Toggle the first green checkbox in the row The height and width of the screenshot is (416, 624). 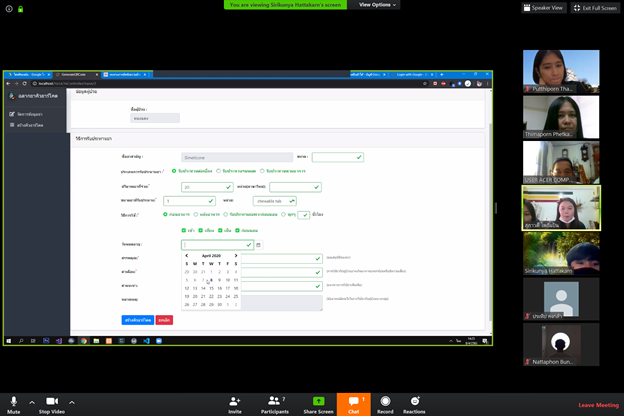click(185, 230)
